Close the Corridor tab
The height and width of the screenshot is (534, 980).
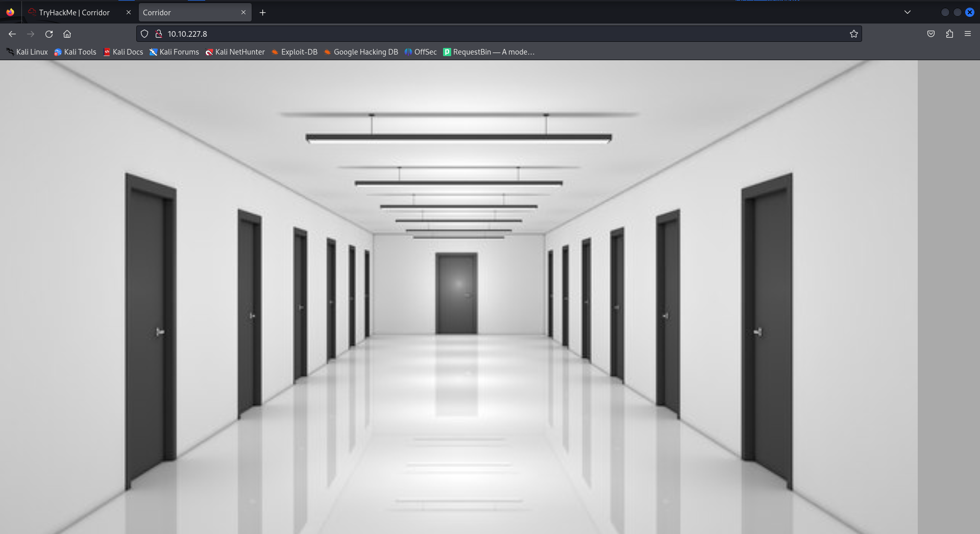(243, 12)
